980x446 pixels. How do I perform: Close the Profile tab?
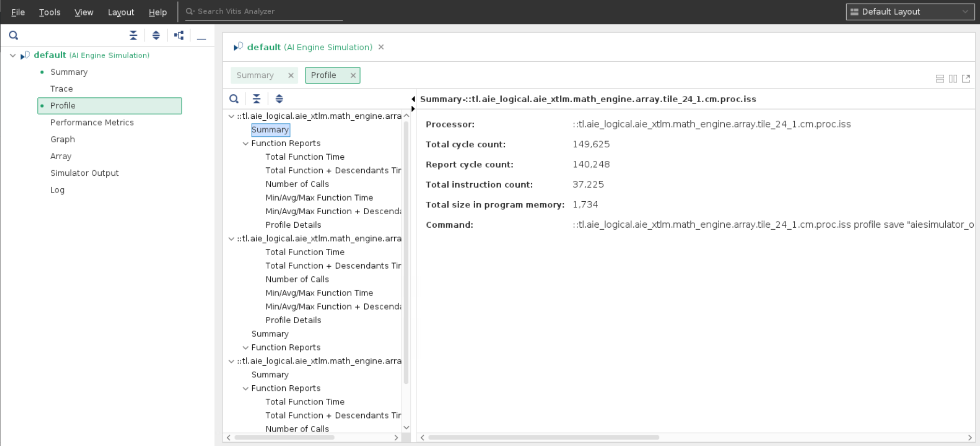point(353,75)
